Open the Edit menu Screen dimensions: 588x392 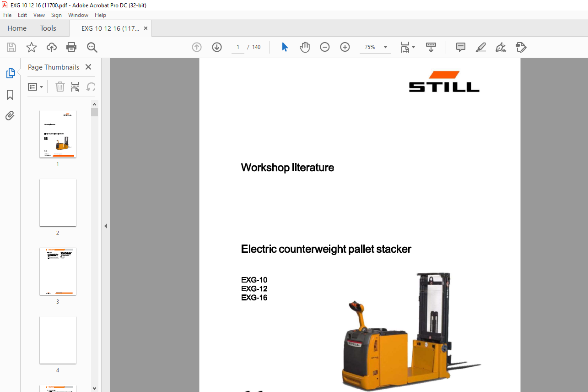point(22,15)
